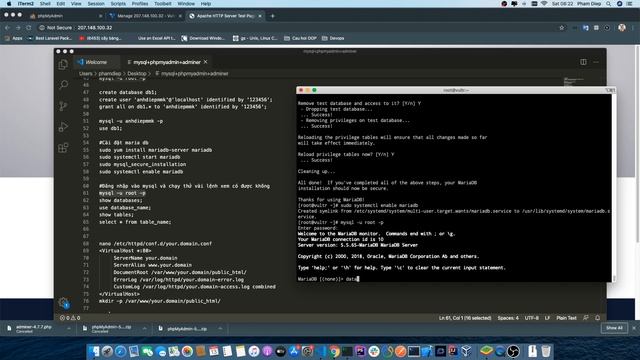Open the Scripts menu
The image size is (640, 360).
[118, 4]
